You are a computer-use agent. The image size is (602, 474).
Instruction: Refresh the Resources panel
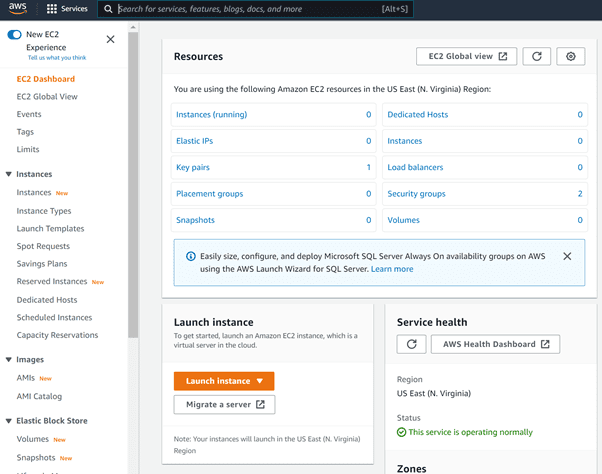(536, 56)
